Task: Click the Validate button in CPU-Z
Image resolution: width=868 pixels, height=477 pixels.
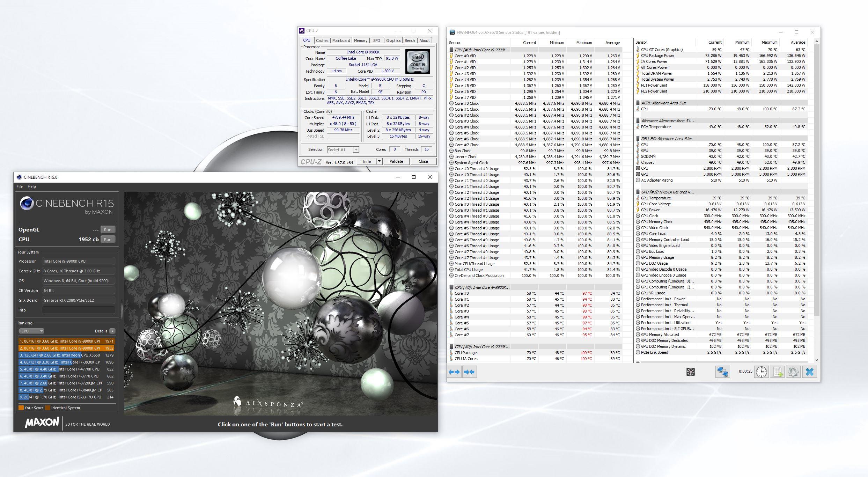Action: click(x=396, y=161)
